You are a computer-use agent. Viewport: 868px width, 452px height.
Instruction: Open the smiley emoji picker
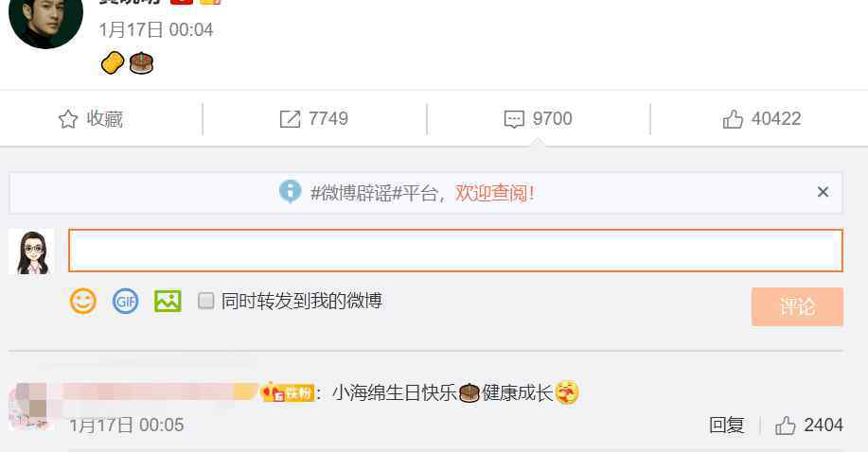[83, 301]
